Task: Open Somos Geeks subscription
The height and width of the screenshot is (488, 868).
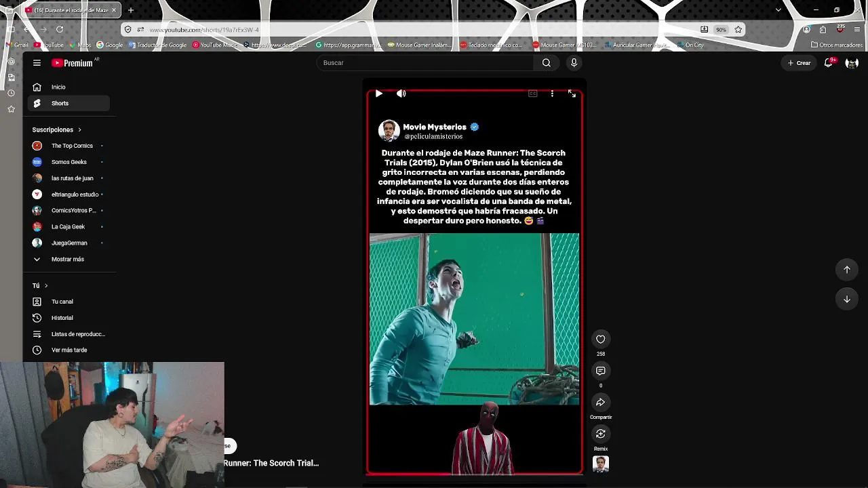Action: pos(68,162)
